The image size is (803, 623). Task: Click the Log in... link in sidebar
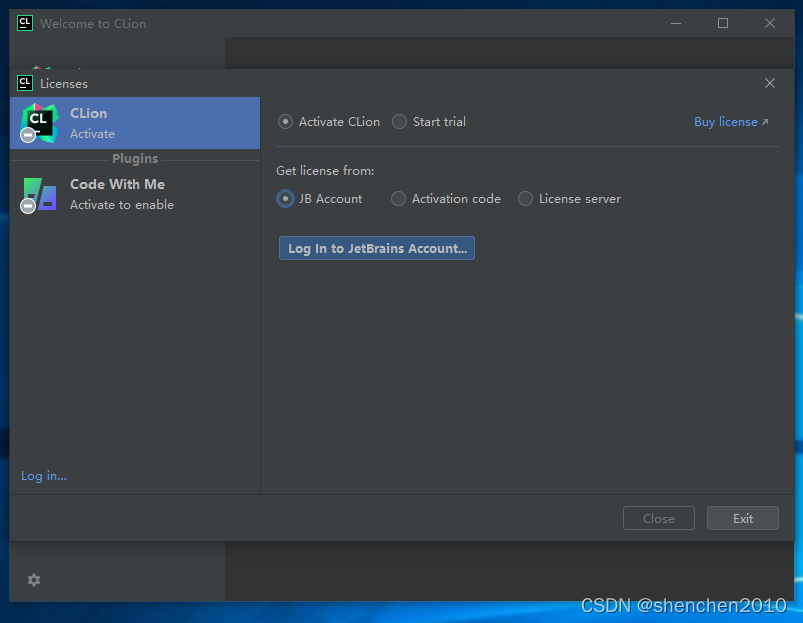(44, 476)
